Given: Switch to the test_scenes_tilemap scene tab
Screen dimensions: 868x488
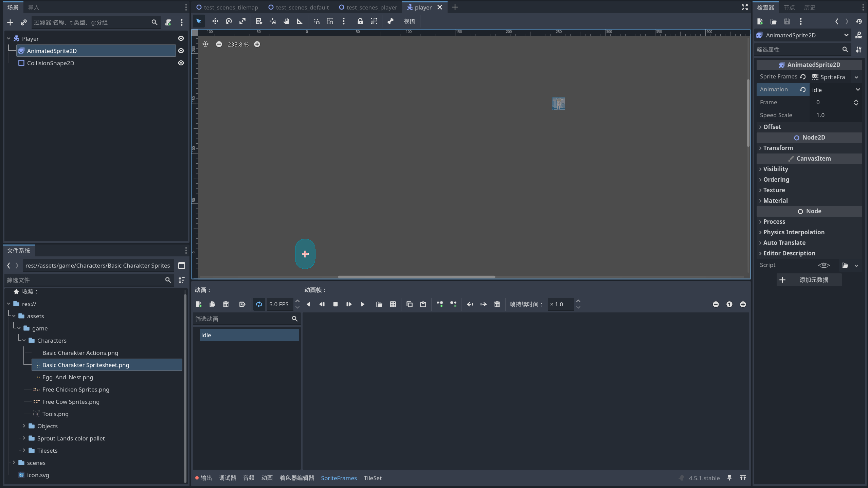Looking at the screenshot, I should (231, 7).
